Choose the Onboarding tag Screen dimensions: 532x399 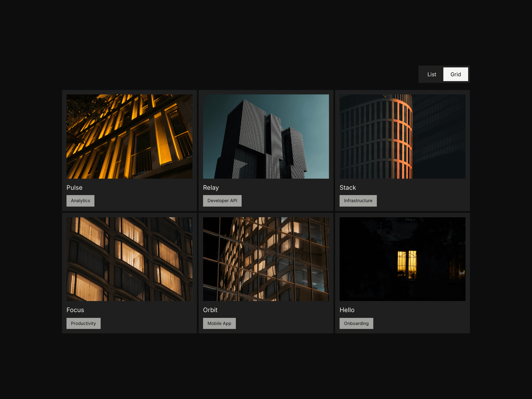point(356,324)
